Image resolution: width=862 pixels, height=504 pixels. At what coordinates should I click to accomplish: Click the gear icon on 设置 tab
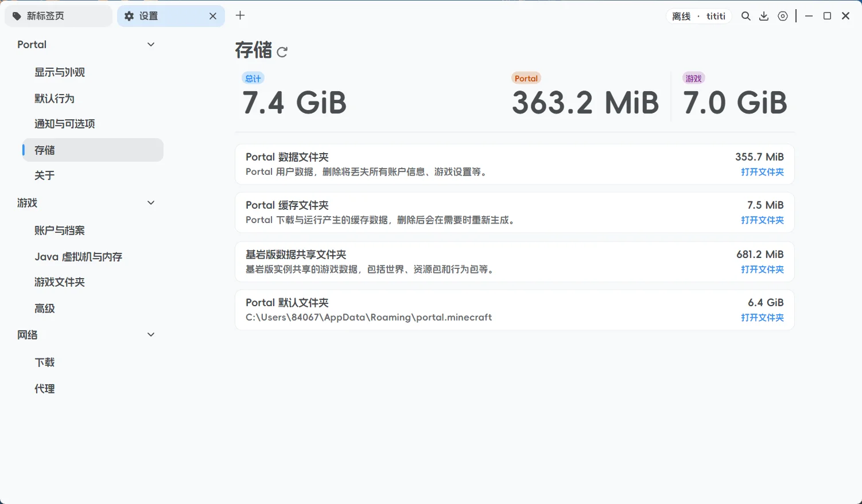coord(129,16)
